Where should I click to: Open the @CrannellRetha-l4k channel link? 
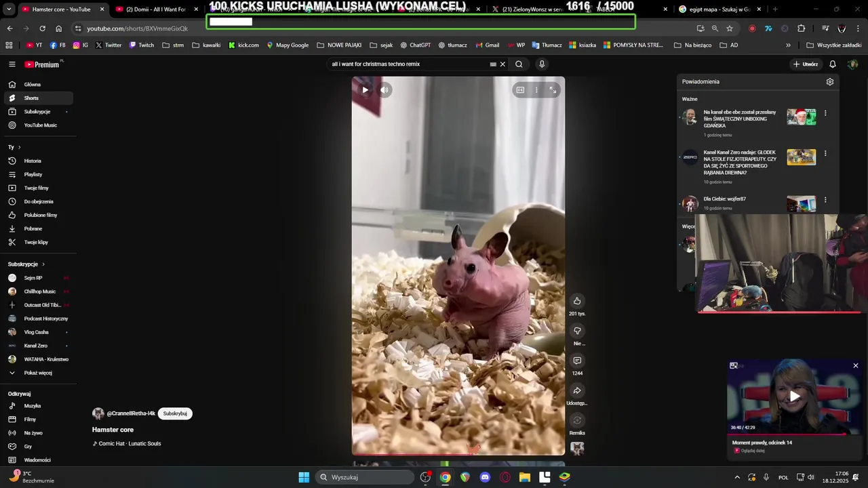131,413
